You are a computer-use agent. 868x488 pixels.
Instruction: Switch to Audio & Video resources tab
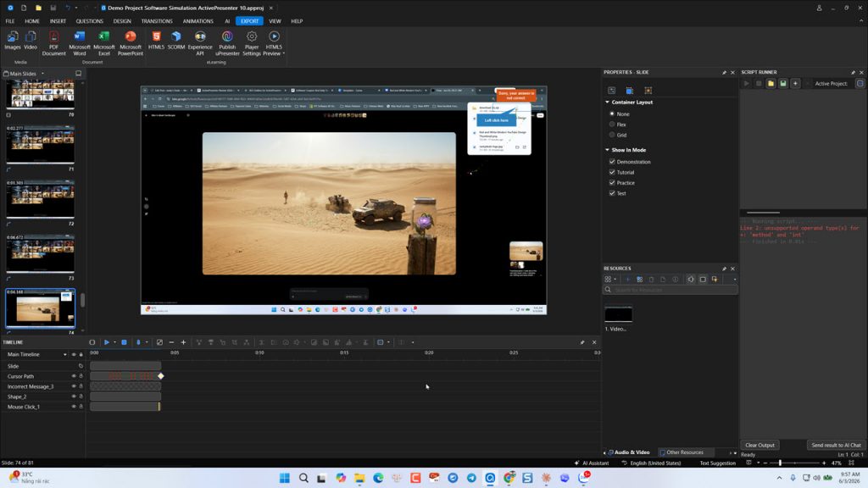tap(629, 452)
